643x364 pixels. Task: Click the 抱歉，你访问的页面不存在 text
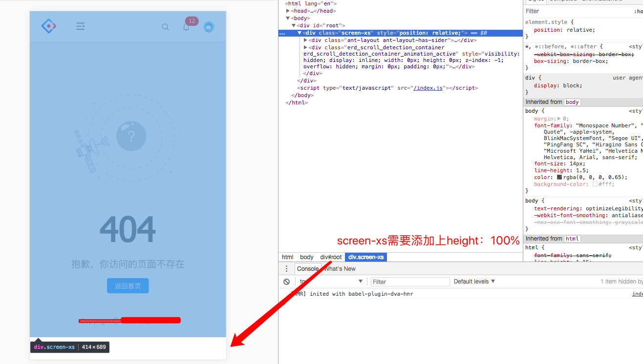[x=128, y=264]
